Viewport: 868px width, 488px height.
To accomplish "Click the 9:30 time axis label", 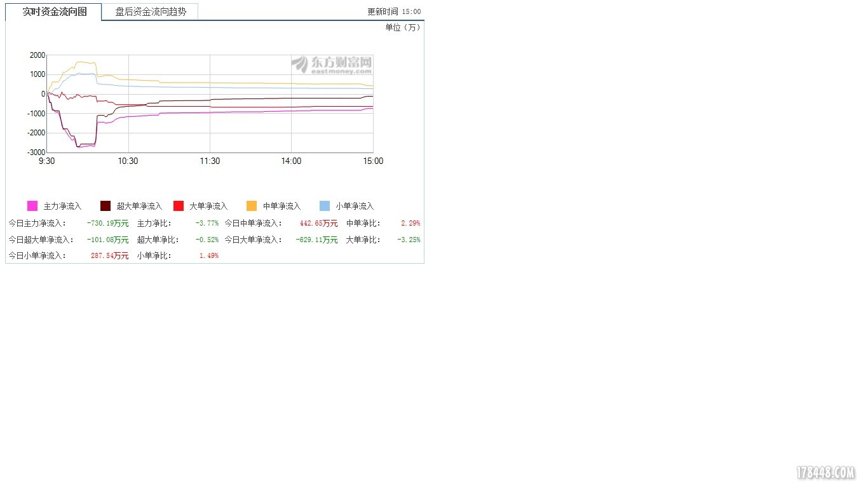I will click(x=46, y=161).
